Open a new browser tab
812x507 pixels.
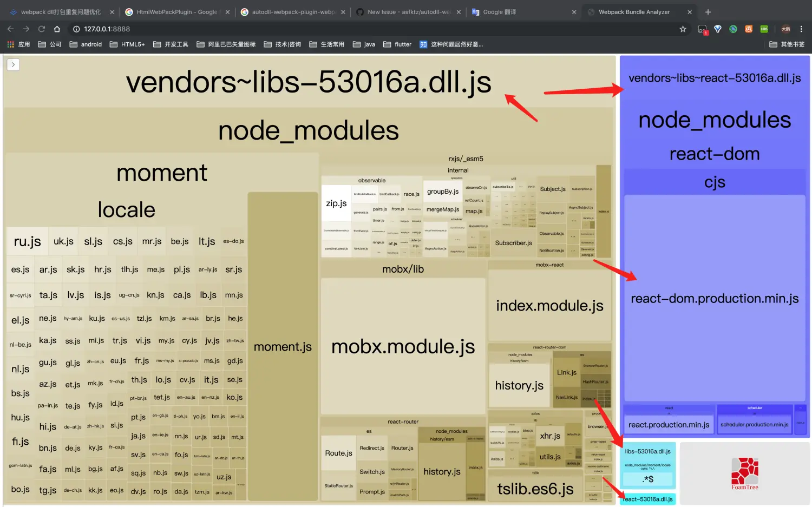pyautogui.click(x=708, y=12)
